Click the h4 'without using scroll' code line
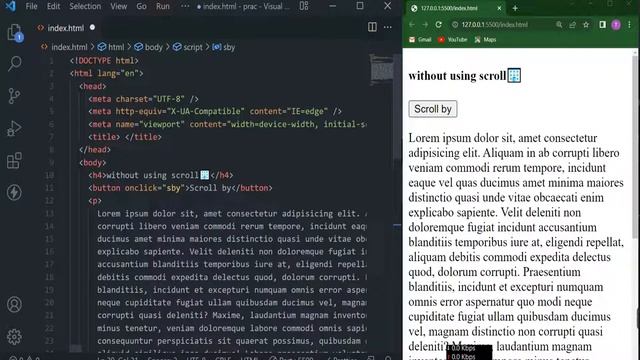Viewport: 640px width, 360px height. tap(161, 175)
